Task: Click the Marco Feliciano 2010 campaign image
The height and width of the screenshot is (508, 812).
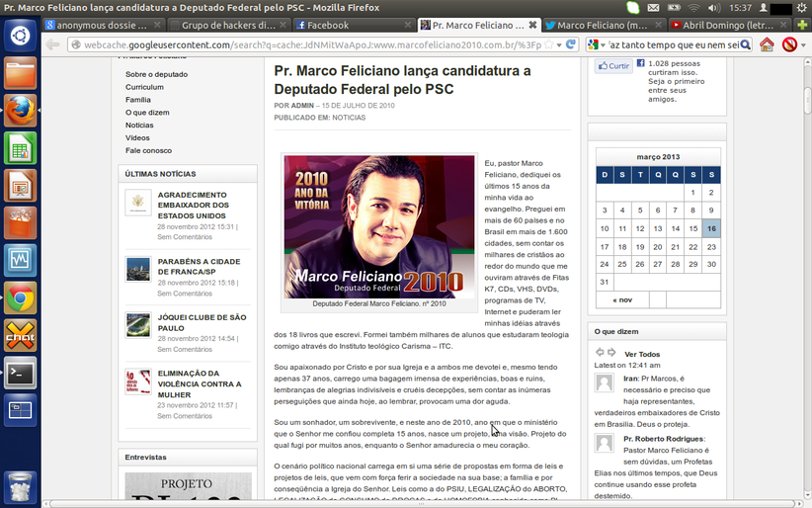Action: (379, 227)
